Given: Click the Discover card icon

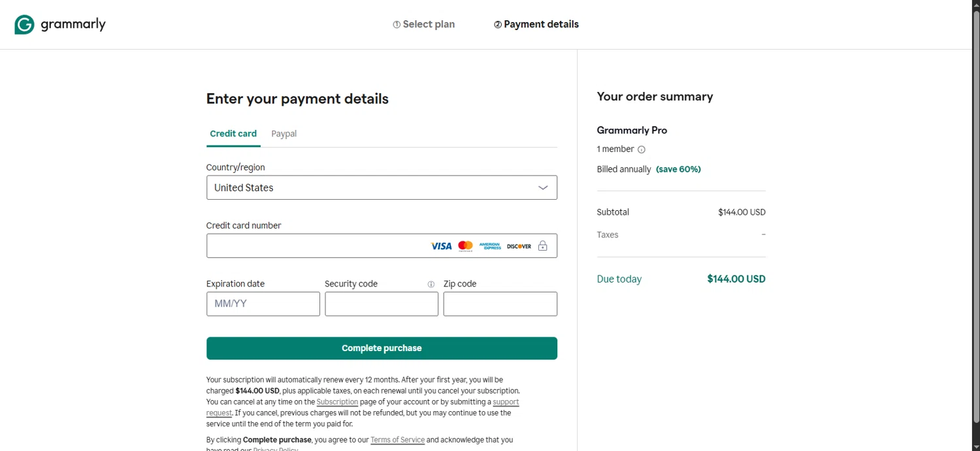Looking at the screenshot, I should pos(519,246).
